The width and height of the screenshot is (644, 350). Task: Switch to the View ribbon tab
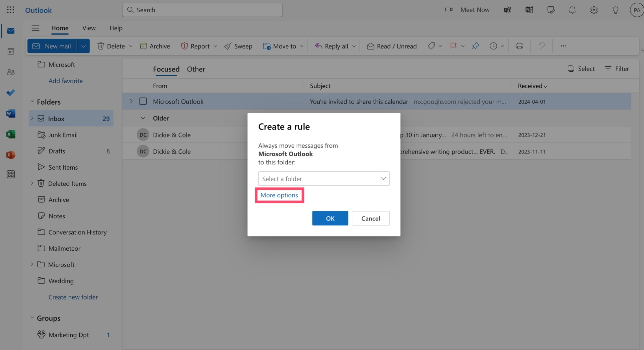point(89,28)
